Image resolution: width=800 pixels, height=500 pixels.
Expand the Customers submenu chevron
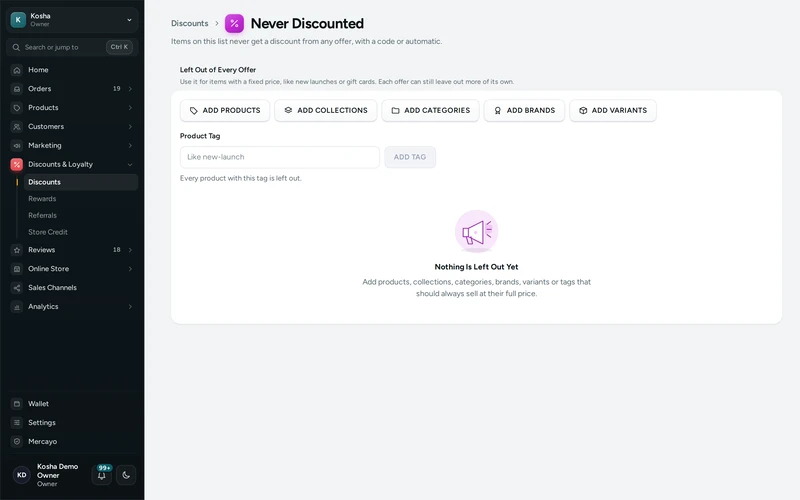130,127
